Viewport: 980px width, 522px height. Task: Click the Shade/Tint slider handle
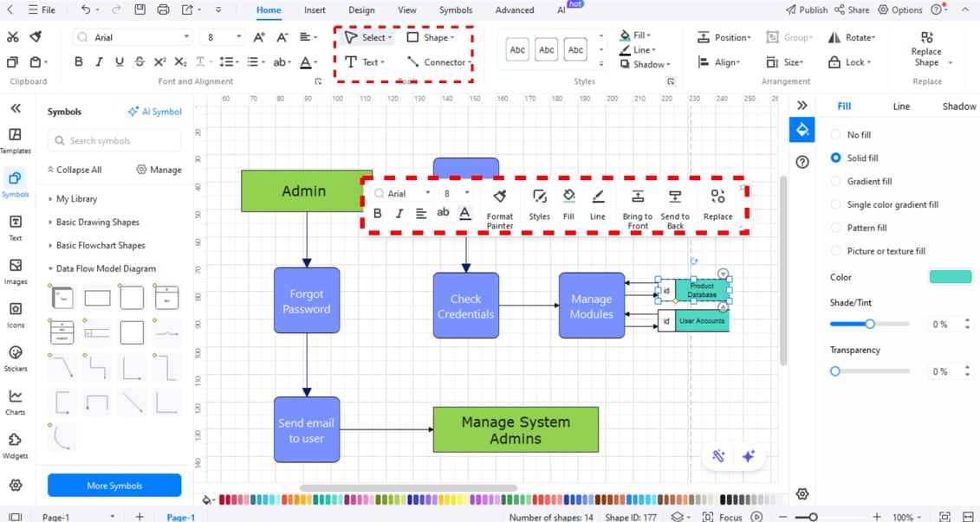click(x=869, y=324)
